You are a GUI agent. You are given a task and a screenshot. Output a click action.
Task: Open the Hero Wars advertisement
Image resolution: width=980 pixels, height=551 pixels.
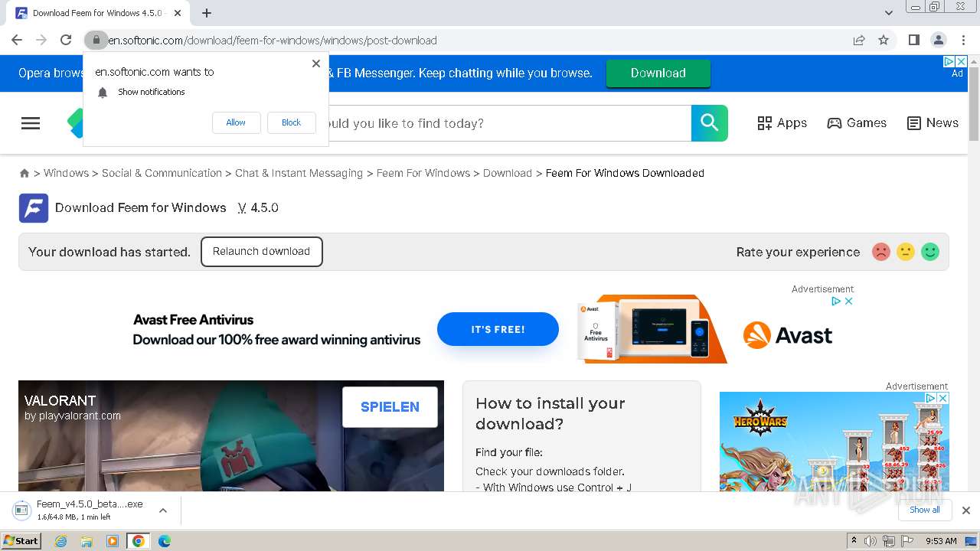834,442
